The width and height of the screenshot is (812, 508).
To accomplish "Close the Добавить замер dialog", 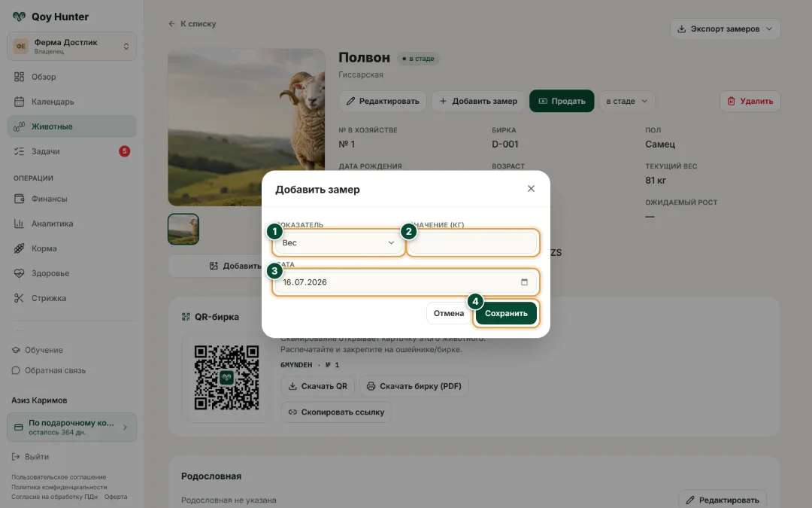I will (531, 189).
